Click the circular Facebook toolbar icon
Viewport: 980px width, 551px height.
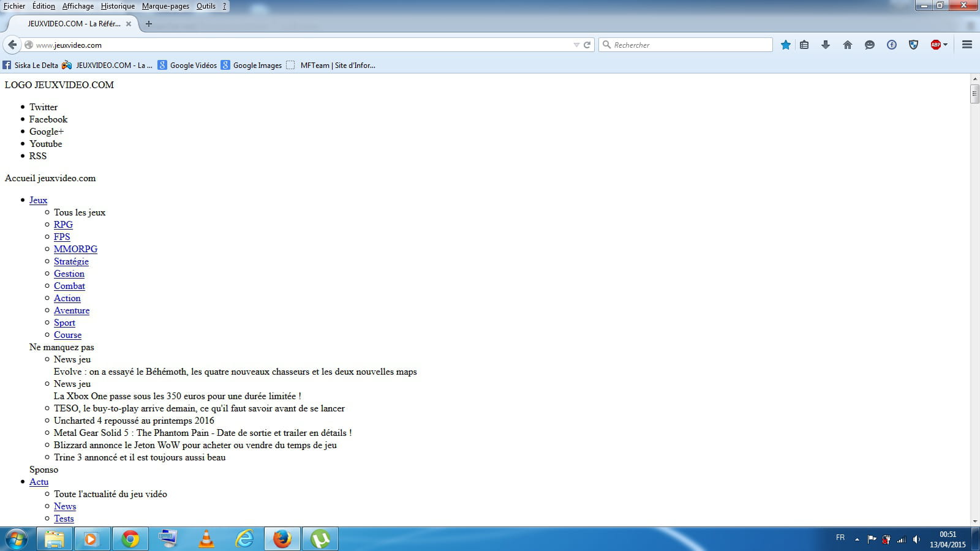892,45
